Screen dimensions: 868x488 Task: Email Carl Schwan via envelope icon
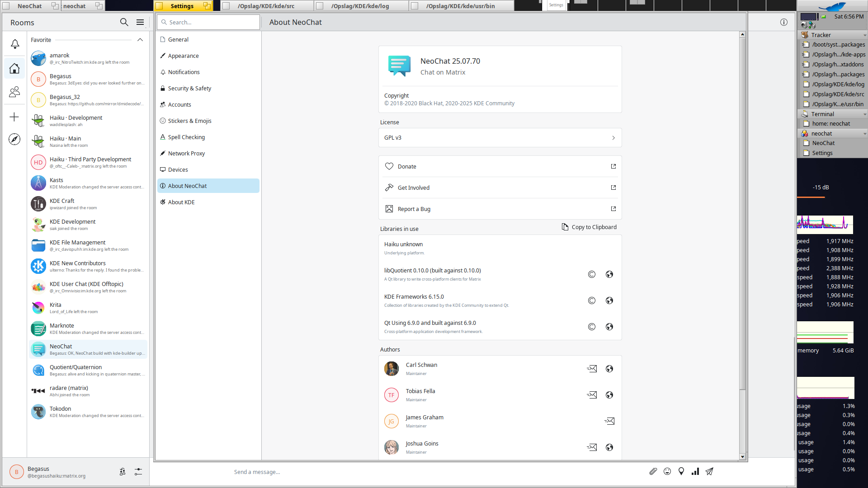592,369
